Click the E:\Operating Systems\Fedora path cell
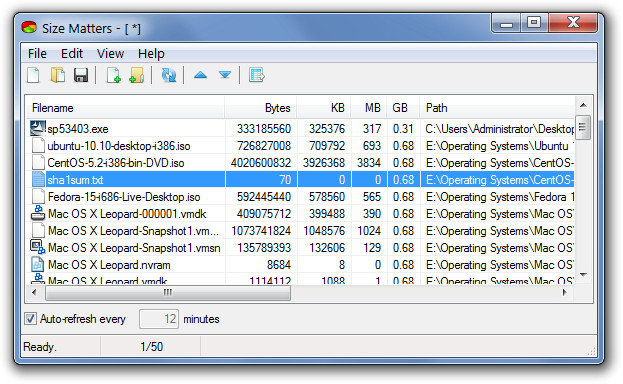623x384 pixels. 500,197
